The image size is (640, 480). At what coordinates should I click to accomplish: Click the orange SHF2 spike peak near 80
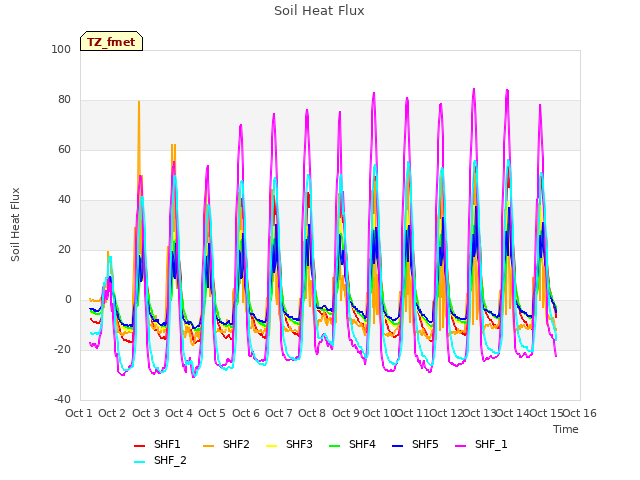pos(139,102)
